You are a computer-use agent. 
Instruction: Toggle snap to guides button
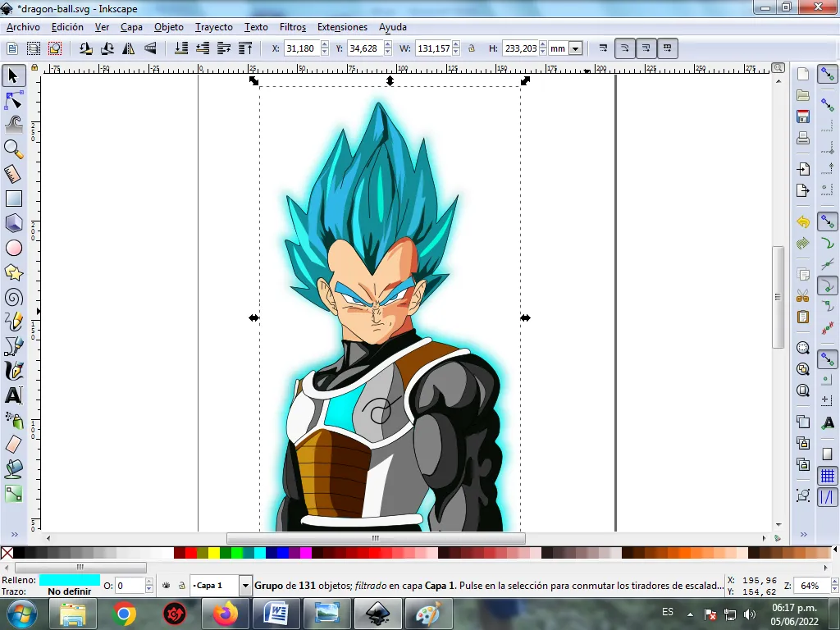click(827, 497)
